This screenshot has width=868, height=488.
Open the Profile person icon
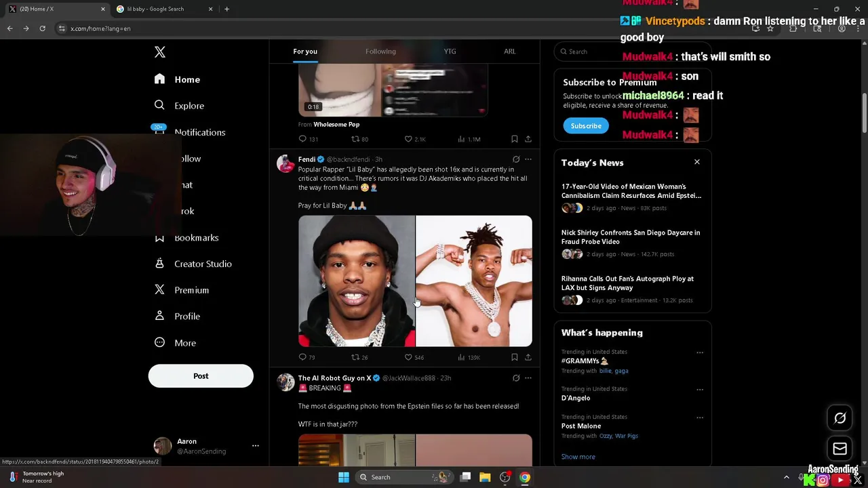(x=159, y=316)
